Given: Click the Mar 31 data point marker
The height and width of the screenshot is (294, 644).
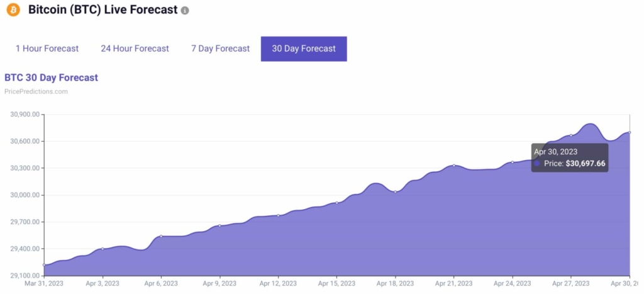Looking at the screenshot, I should tap(44, 265).
